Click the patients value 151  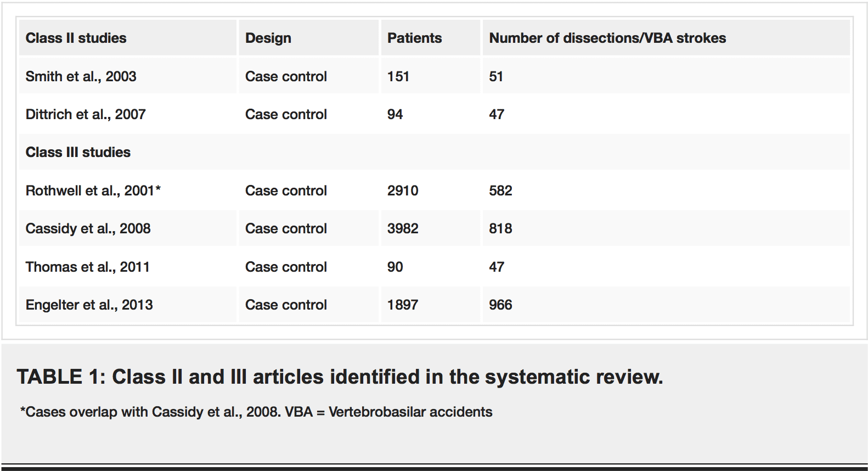398,76
